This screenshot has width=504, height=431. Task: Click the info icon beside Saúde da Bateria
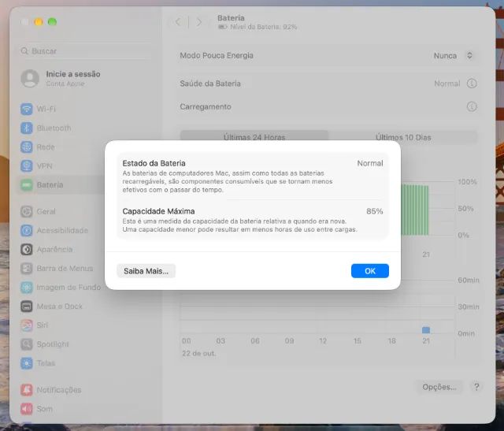click(472, 84)
